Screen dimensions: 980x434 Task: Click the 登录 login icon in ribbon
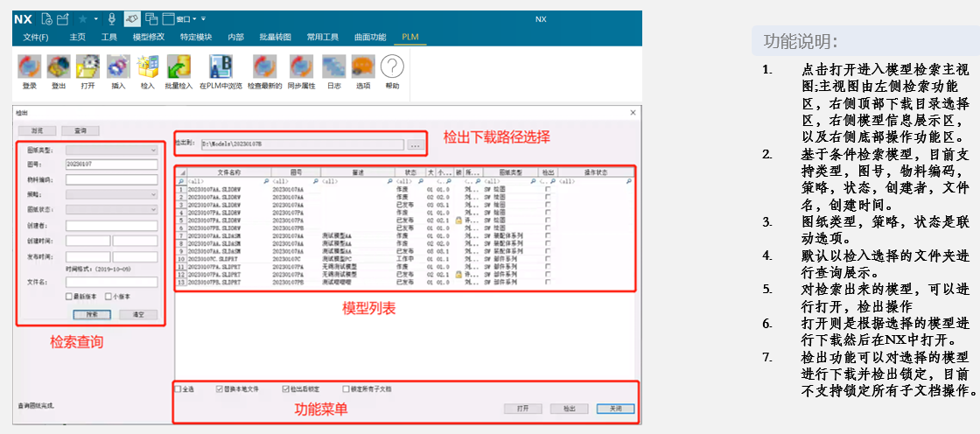pos(30,66)
